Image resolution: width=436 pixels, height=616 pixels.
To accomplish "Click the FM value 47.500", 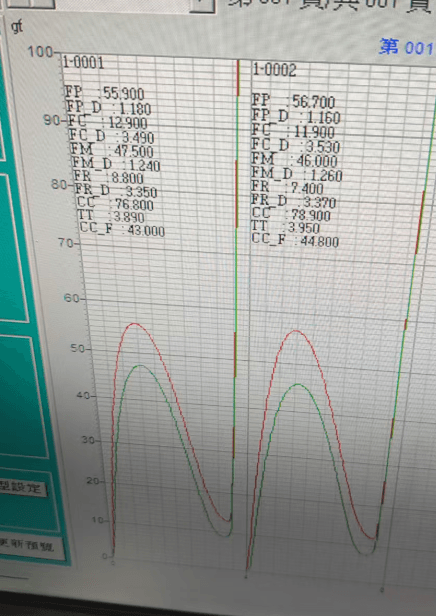I will pos(134,151).
